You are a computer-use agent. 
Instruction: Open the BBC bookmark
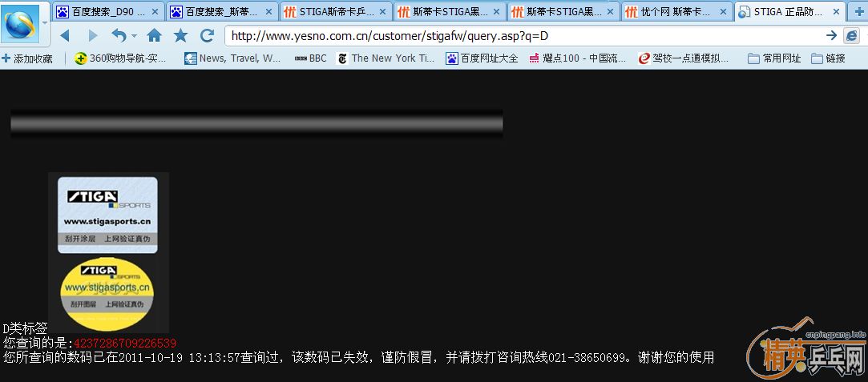pos(310,58)
